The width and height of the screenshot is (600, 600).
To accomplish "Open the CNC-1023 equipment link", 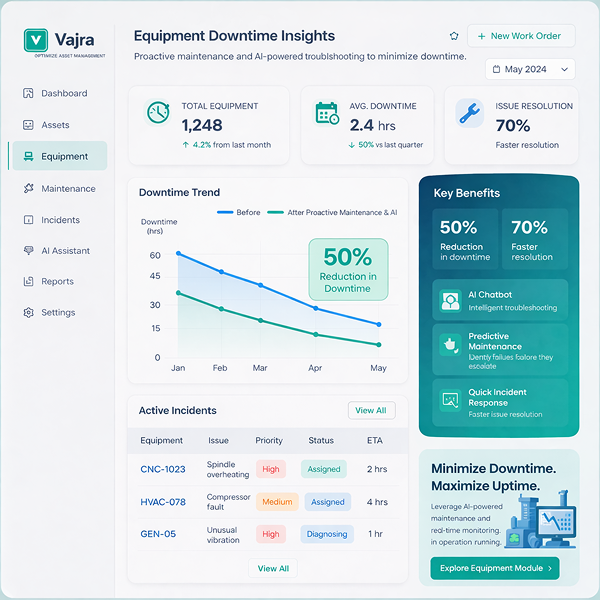I will coord(162,469).
